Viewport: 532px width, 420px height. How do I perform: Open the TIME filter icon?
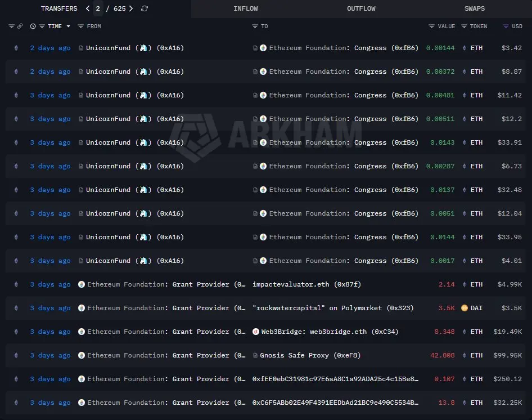click(x=42, y=26)
